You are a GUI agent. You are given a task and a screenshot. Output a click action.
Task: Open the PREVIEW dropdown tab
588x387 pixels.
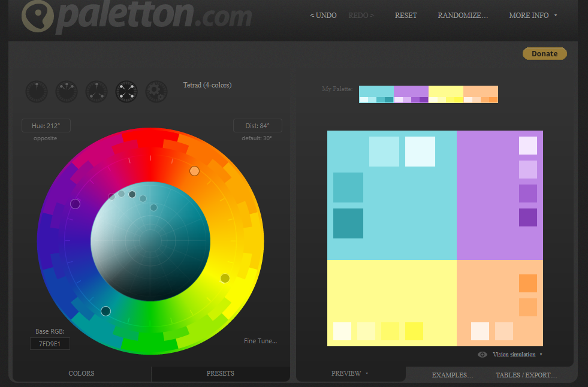click(349, 373)
